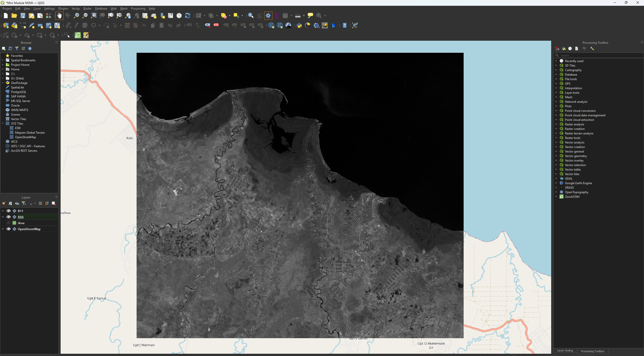The height and width of the screenshot is (356, 644).
Task: Click the Refresh map canvas icon
Action: [x=187, y=16]
